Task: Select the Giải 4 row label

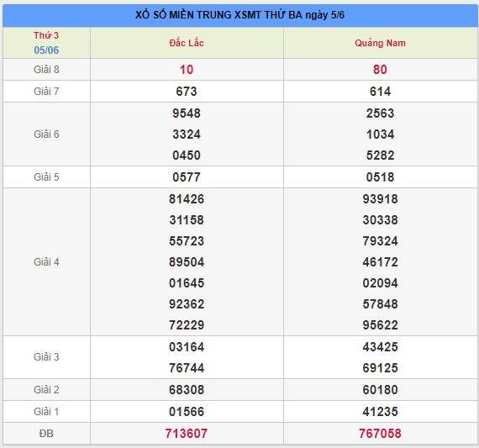Action: (46, 262)
